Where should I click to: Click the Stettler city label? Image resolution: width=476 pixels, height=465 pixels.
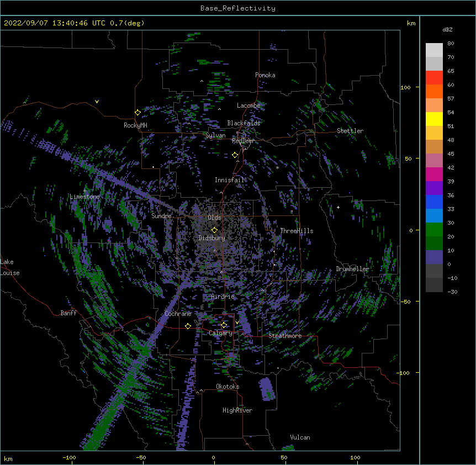point(350,131)
